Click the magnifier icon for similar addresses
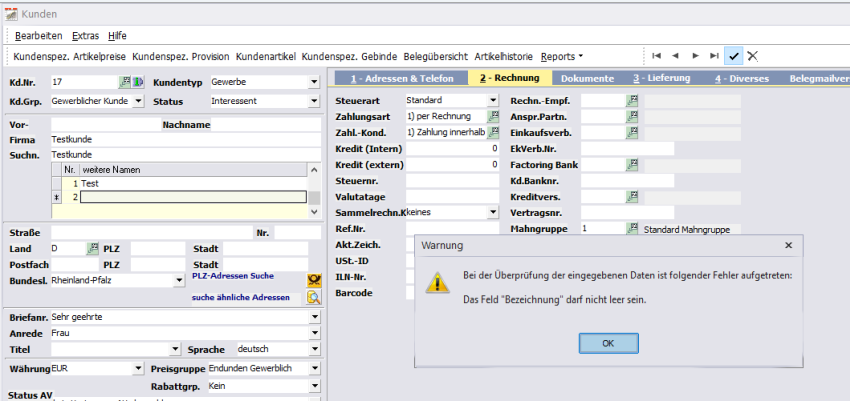 [313, 297]
